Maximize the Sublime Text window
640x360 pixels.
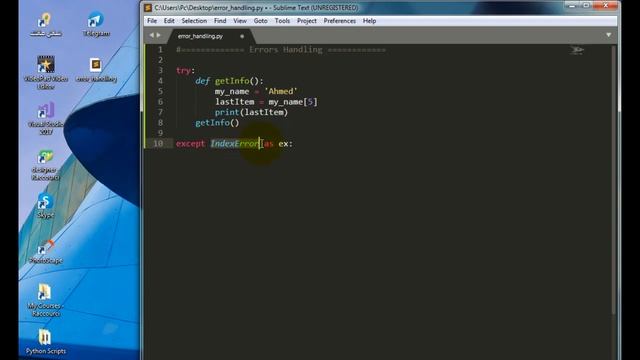tap(586, 6)
